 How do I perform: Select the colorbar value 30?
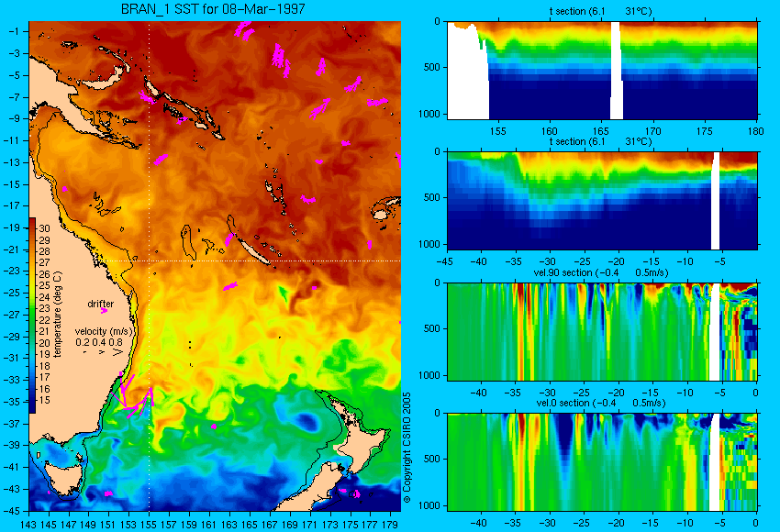click(x=44, y=228)
